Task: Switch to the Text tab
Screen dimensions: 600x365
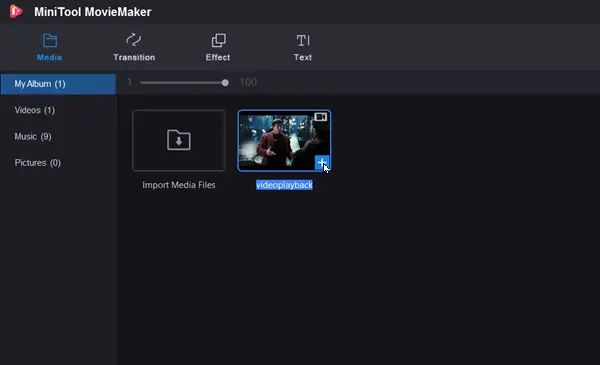Action: (x=303, y=47)
